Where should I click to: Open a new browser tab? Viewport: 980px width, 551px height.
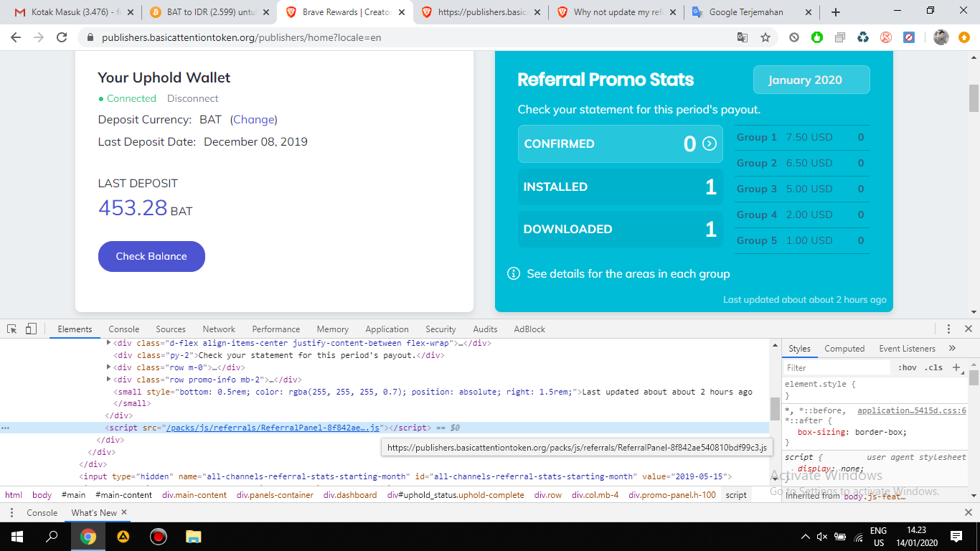click(836, 12)
